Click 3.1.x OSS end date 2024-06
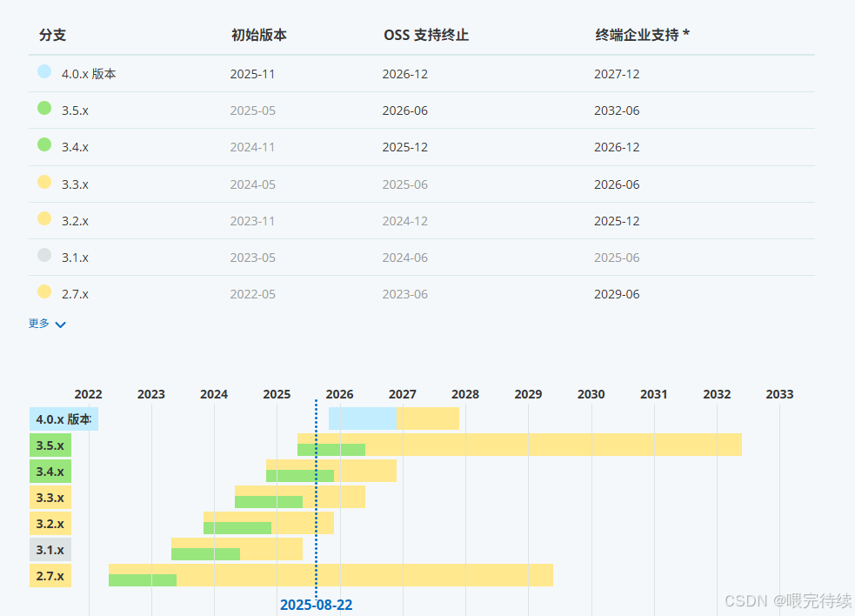Screen dimensions: 855x616 [x=405, y=258]
